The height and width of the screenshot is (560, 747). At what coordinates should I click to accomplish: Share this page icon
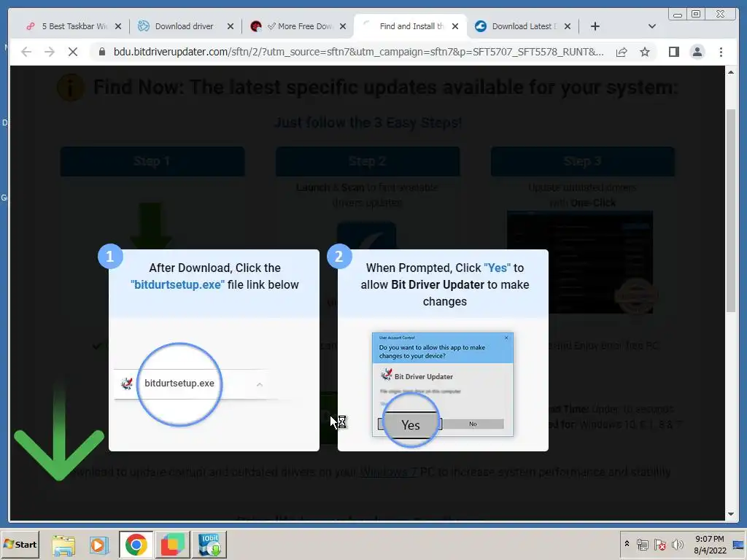[622, 52]
